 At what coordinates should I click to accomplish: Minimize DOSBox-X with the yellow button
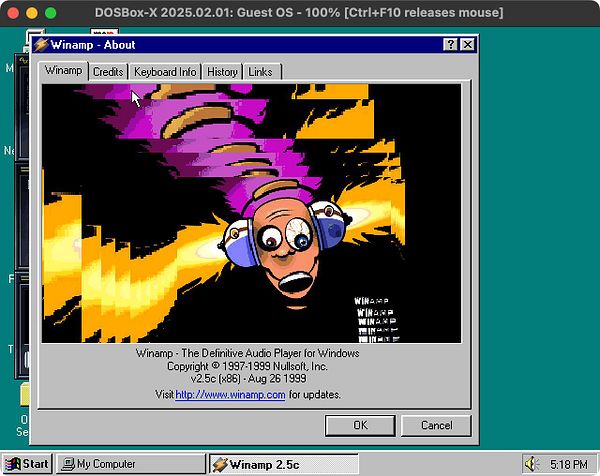coord(32,13)
